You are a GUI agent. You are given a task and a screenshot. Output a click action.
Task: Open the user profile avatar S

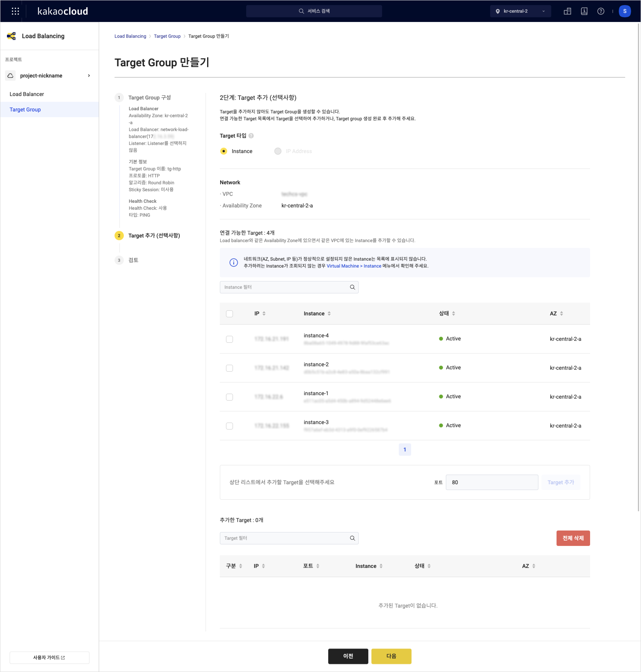coord(625,11)
